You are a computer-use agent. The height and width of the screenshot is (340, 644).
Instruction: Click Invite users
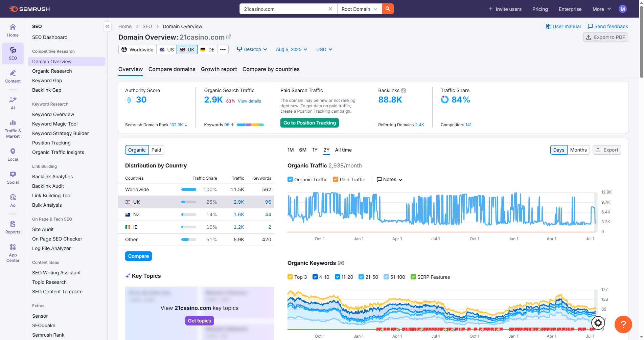coord(505,9)
